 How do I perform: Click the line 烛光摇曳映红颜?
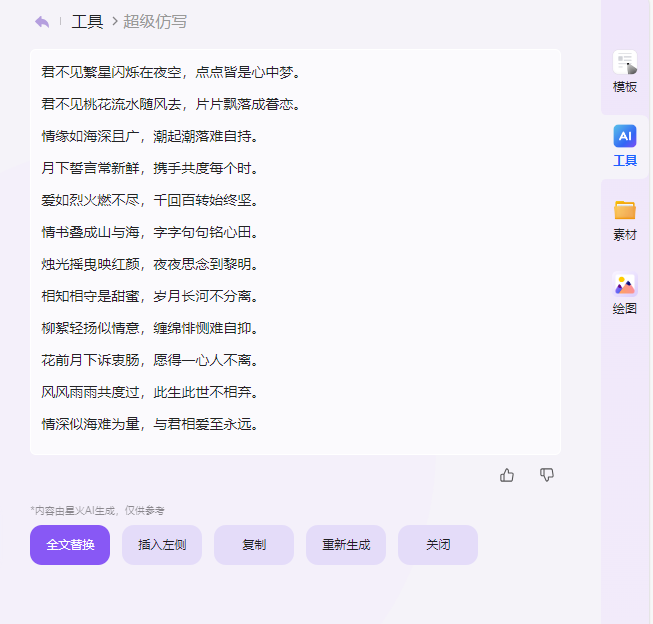90,264
